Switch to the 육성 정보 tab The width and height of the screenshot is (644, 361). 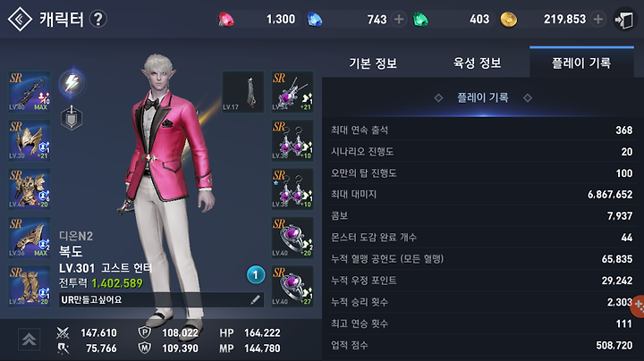tap(478, 63)
